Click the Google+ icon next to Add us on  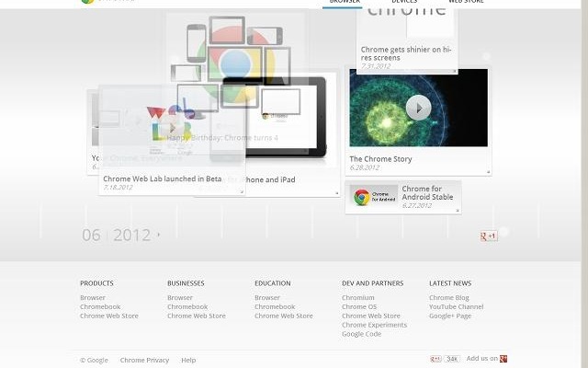(x=503, y=359)
